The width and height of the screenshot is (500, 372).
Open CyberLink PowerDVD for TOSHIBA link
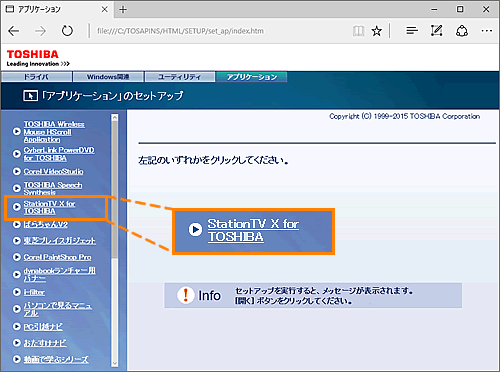click(x=59, y=154)
